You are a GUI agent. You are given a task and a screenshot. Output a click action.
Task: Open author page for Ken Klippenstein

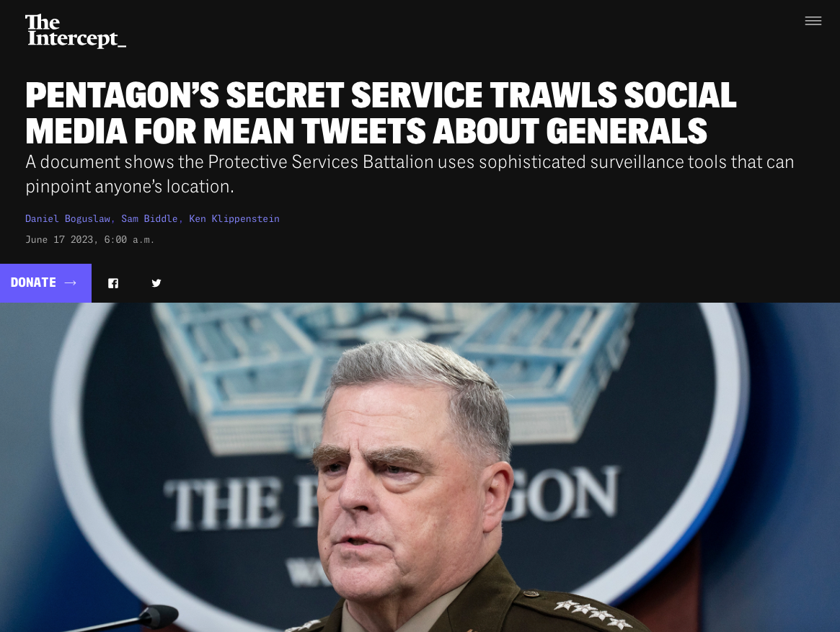pos(234,218)
